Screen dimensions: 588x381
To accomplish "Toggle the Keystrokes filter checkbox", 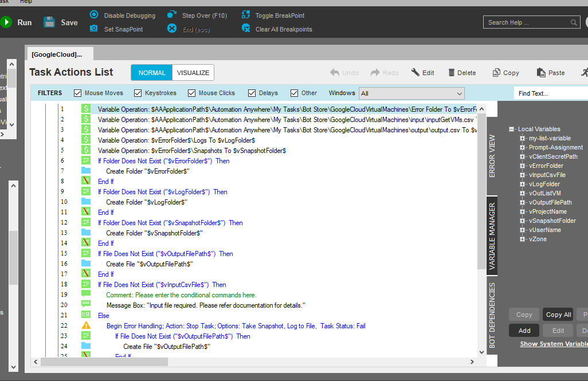I will [x=138, y=93].
